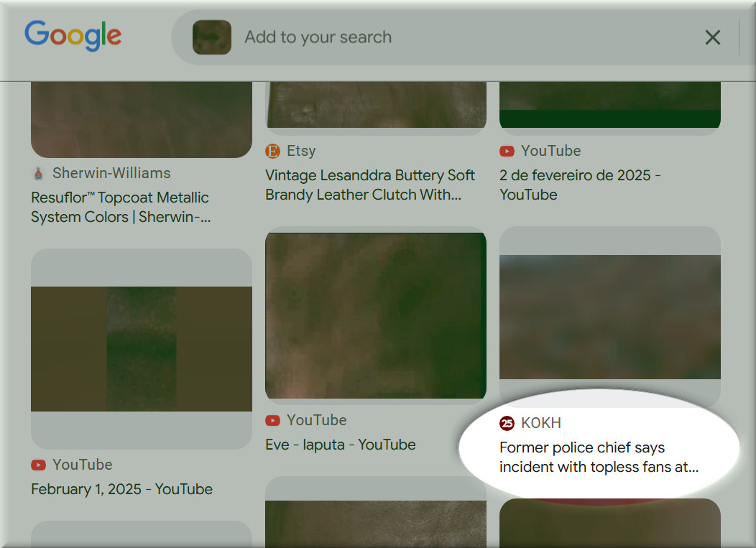Image resolution: width=756 pixels, height=548 pixels.
Task: Click the search image thumbnail in search bar
Action: point(212,37)
